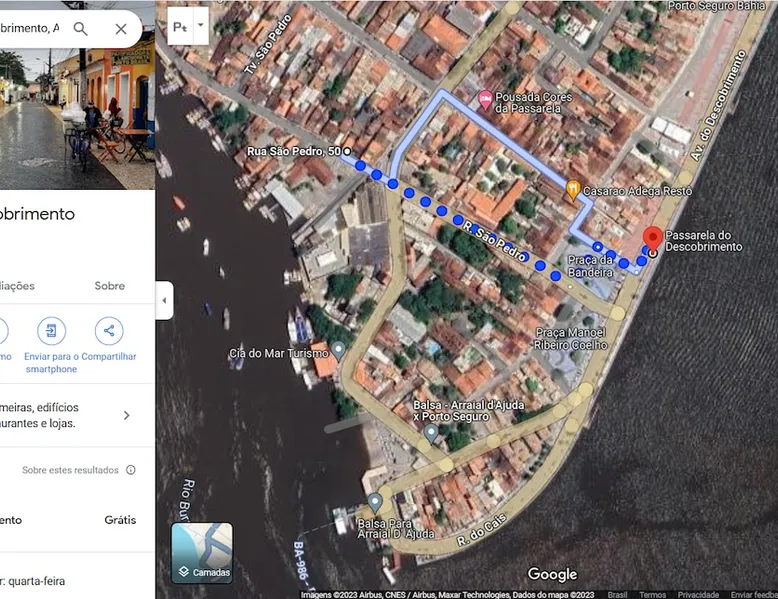Switch to the Sobre tab
The height and width of the screenshot is (599, 778).
pyautogui.click(x=110, y=286)
